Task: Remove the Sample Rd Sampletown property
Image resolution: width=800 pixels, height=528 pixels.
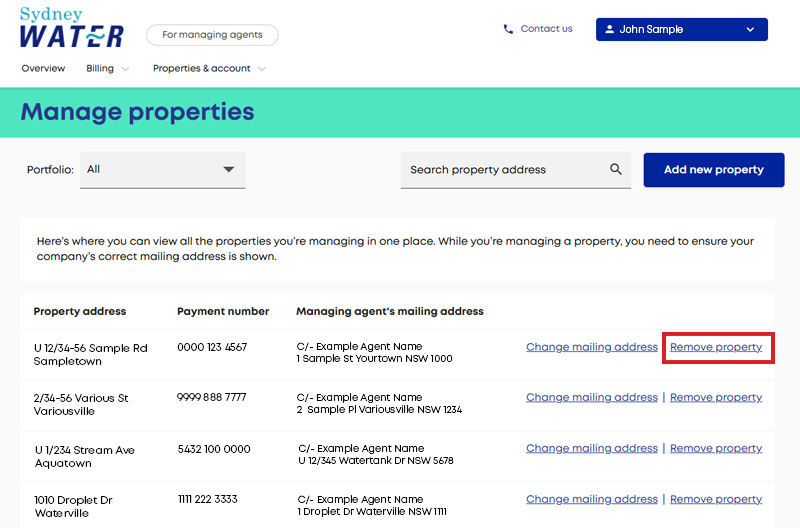Action: (716, 347)
